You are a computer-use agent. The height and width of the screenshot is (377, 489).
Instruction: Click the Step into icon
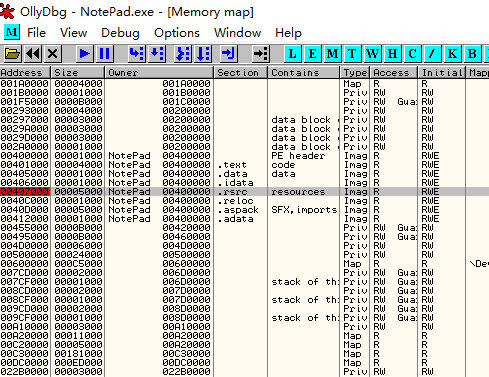click(x=136, y=53)
